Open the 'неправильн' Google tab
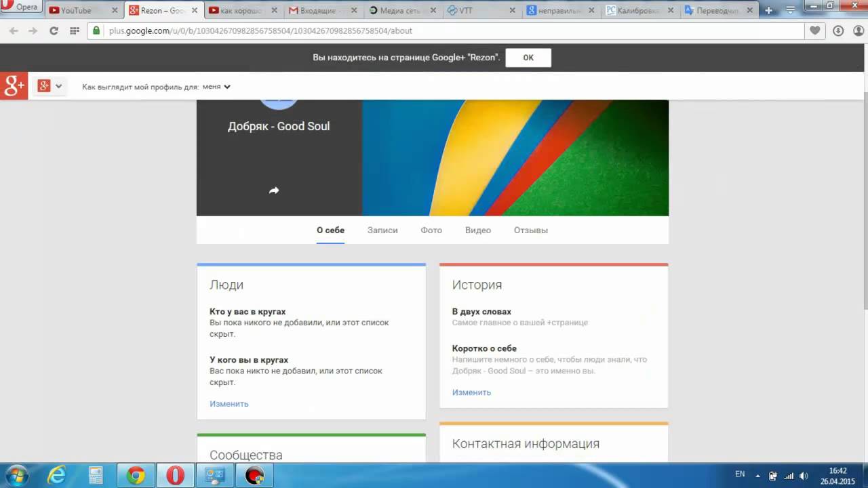Screen dimensions: 868x488 click(561, 10)
